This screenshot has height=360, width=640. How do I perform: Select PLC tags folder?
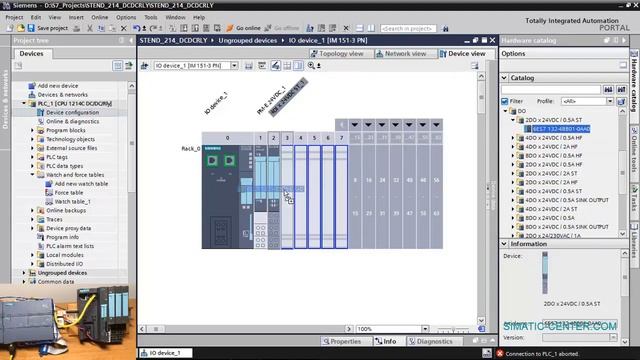57,157
